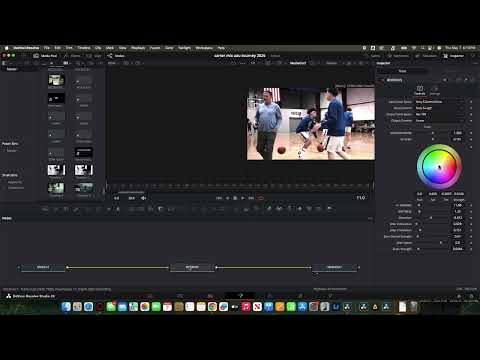Viewport: 480px width, 360px height.
Task: Open Finder from the Dock
Action: [66, 306]
